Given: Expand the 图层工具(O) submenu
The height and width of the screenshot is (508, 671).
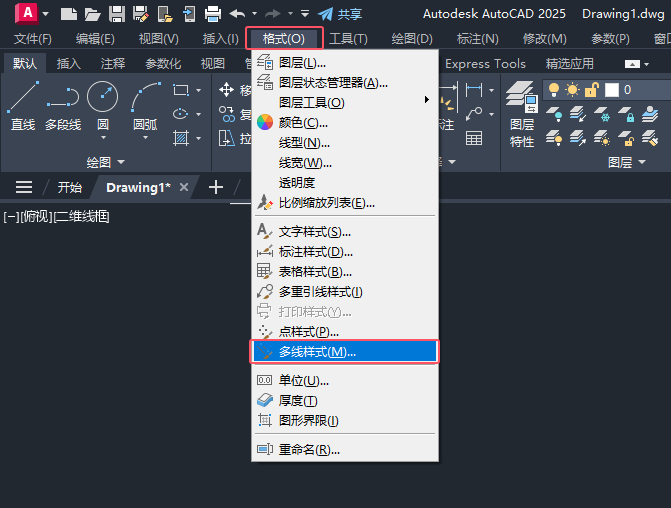Looking at the screenshot, I should (x=345, y=103).
